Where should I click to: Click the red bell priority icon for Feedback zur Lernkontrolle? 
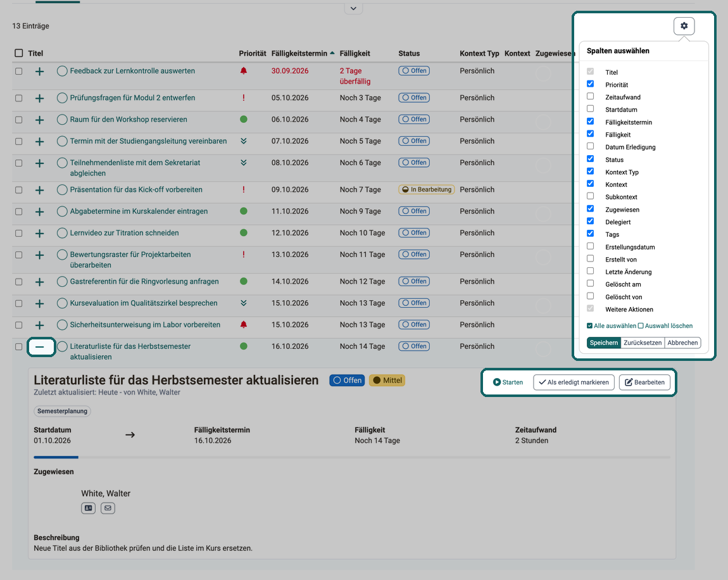coord(243,70)
